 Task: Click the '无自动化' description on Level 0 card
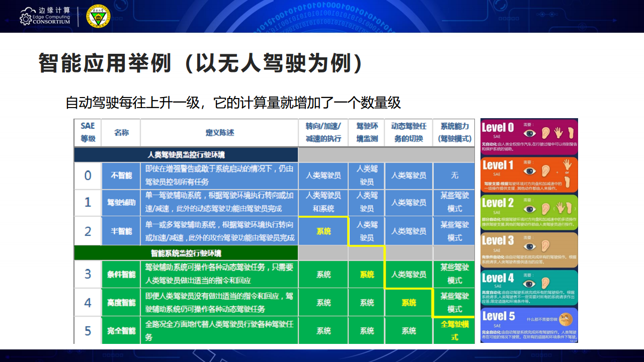coord(528,146)
